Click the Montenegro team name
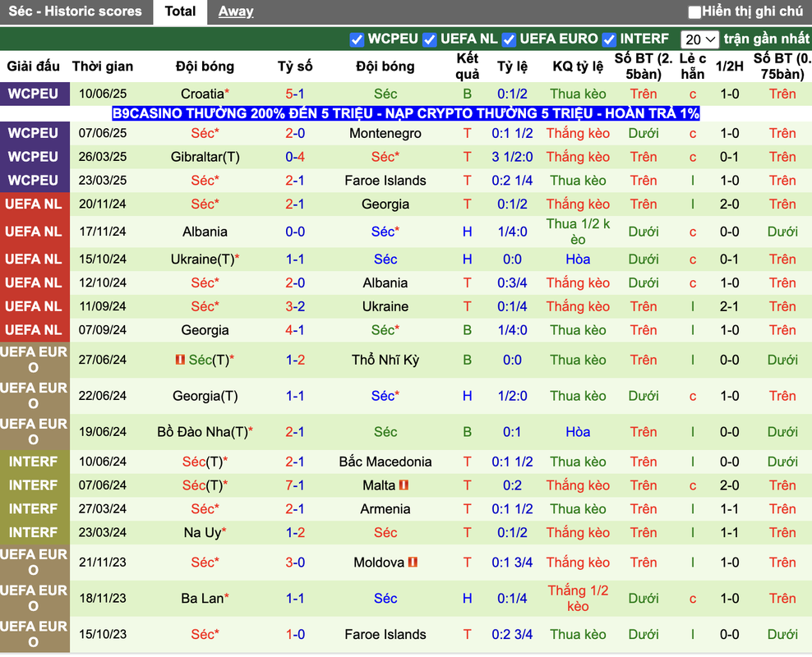Screen dimensions: 812x657 (x=385, y=134)
